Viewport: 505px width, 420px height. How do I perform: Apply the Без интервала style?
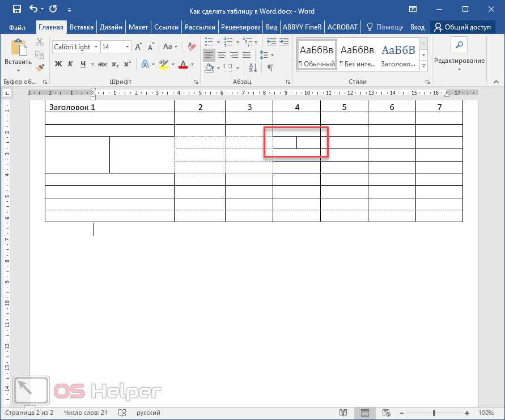[x=357, y=55]
